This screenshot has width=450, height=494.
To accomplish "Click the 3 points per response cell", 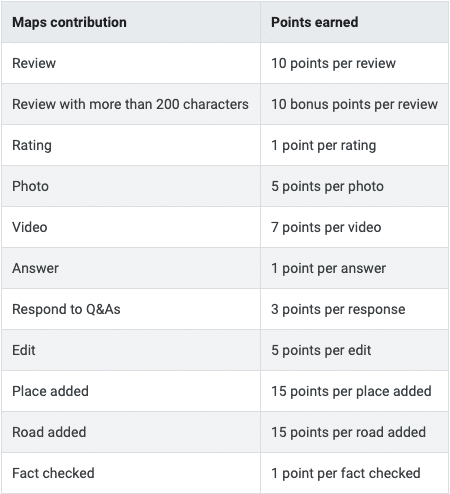I will pos(338,309).
